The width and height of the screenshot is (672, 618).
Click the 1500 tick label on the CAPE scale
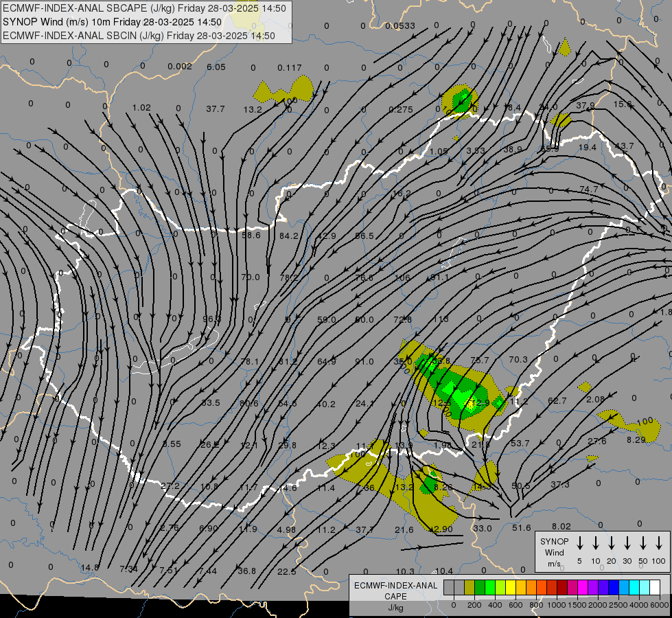(x=577, y=605)
